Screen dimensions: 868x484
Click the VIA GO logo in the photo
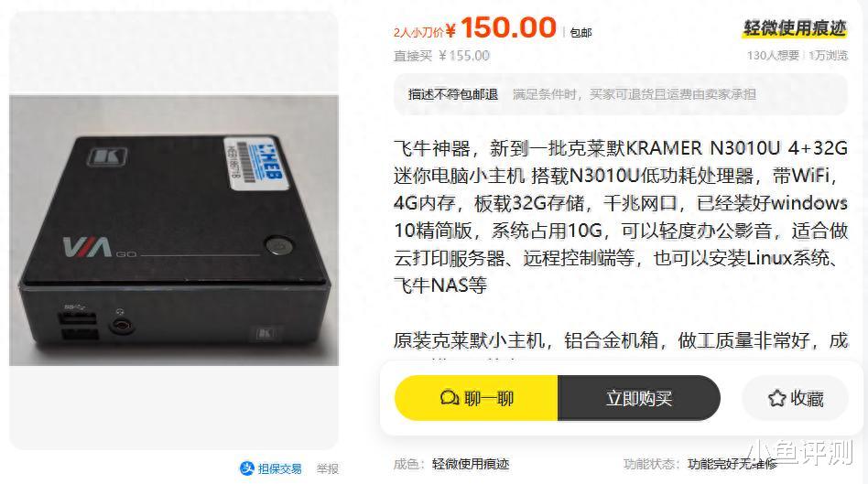pyautogui.click(x=99, y=247)
